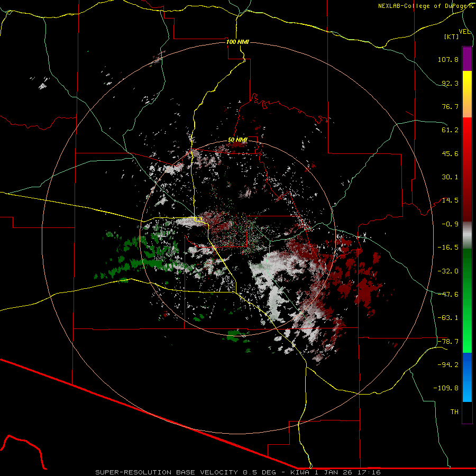Click the gray near-zero segment of the color bar
Screen dimensions: 476x476
467,235
